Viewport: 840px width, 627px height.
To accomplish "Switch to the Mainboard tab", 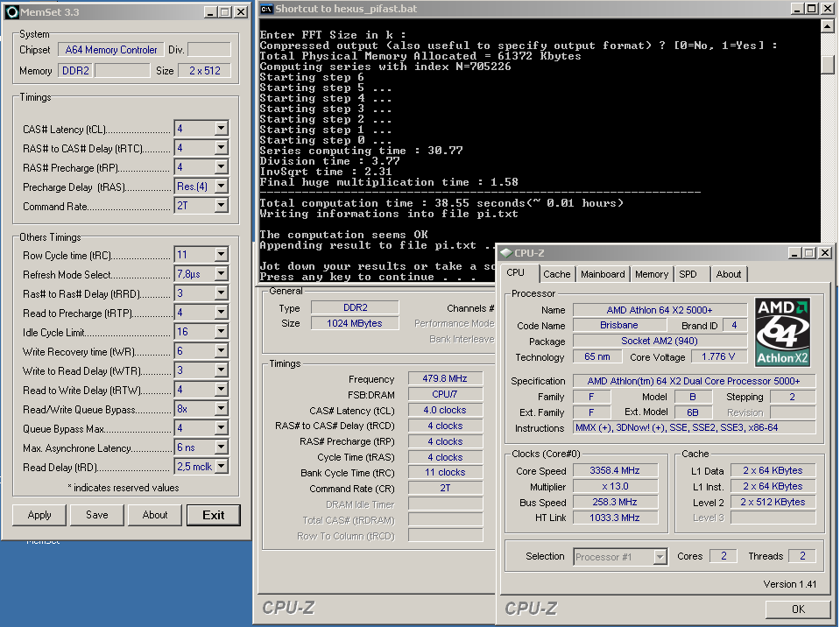I will pos(603,274).
